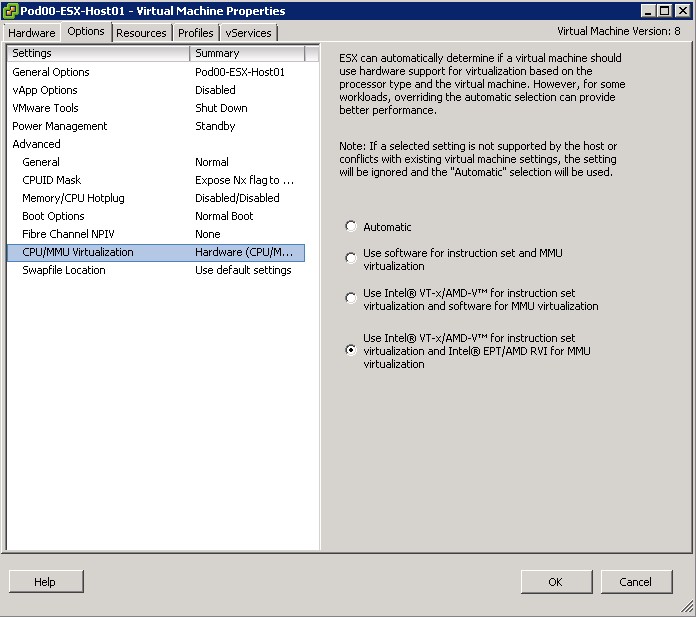Screen dimensions: 696x617
Task: Click the VMware window title bar icon
Action: (11, 11)
